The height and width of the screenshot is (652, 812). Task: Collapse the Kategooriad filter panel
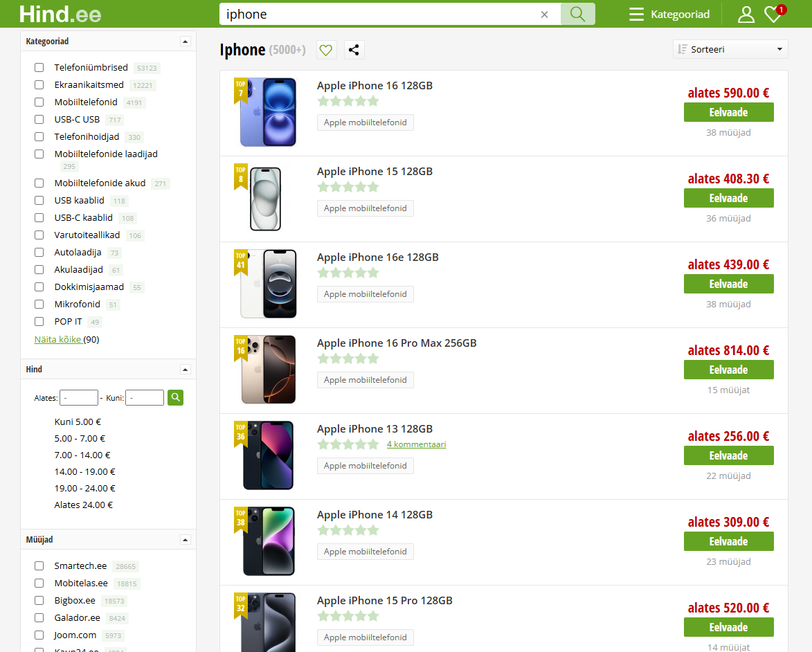tap(186, 42)
